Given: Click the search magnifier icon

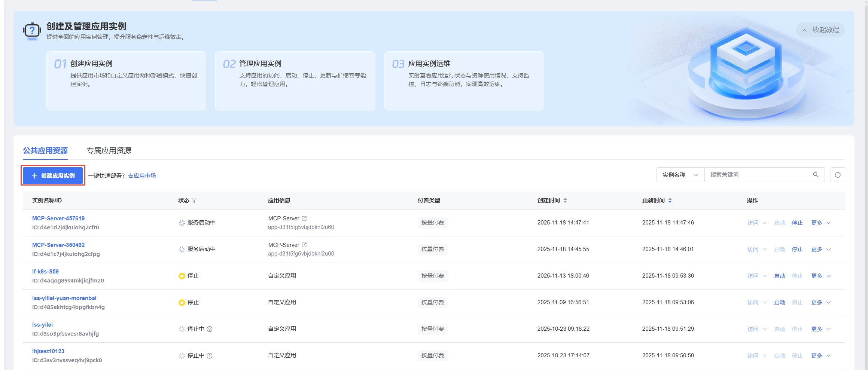Looking at the screenshot, I should [816, 175].
